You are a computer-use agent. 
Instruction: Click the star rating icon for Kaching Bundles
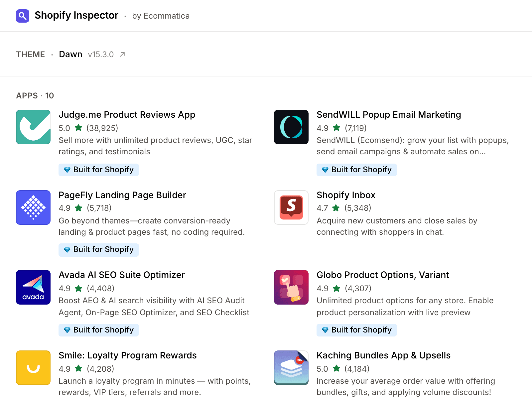tap(336, 368)
